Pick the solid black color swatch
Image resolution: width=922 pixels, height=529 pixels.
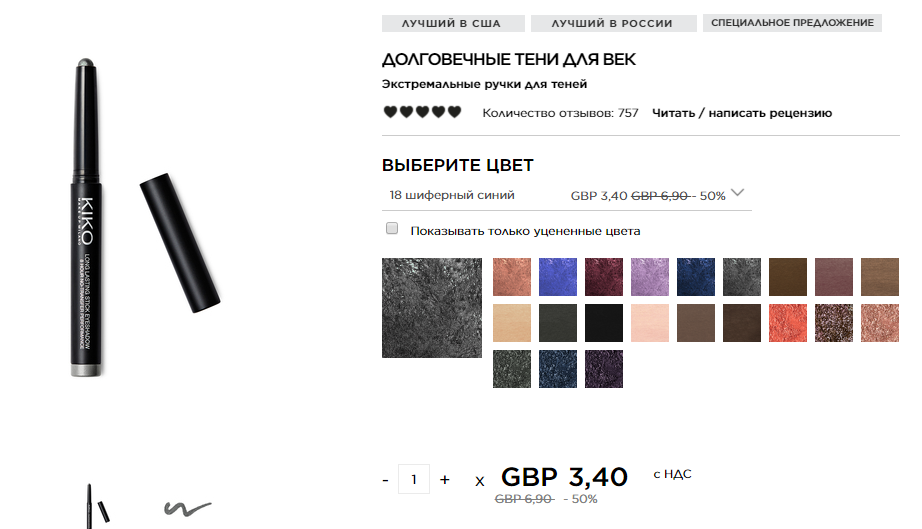pyautogui.click(x=604, y=323)
